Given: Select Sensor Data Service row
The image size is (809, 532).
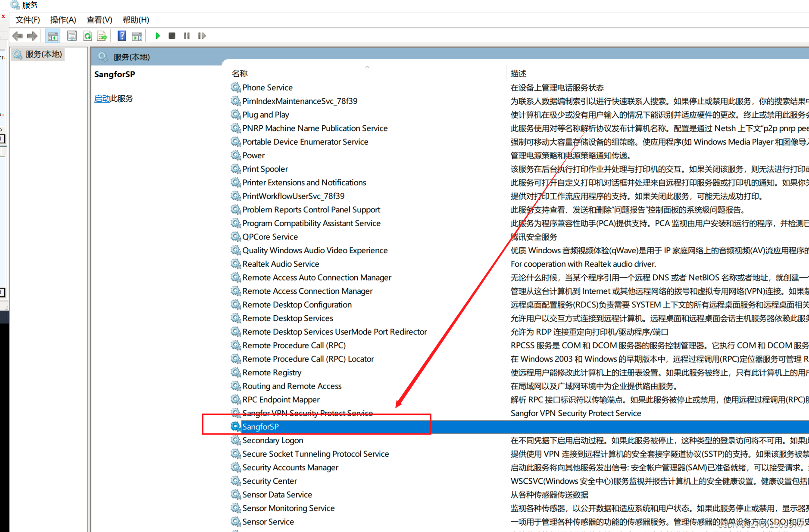Looking at the screenshot, I should coord(277,495).
